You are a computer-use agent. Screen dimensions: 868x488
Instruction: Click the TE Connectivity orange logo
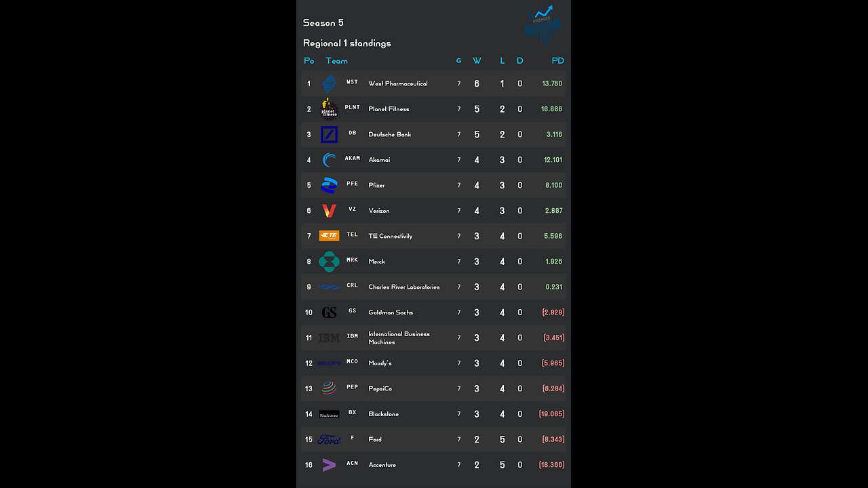(329, 236)
